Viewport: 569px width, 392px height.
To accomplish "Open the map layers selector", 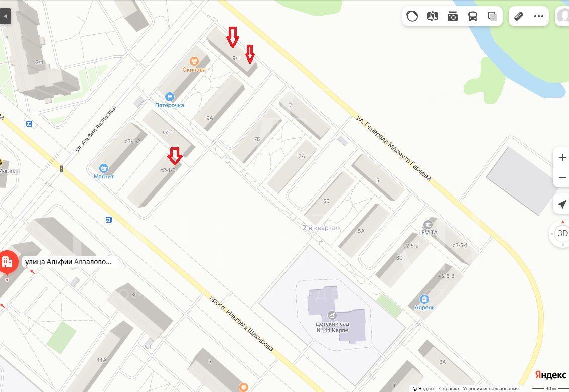I will pyautogui.click(x=492, y=16).
